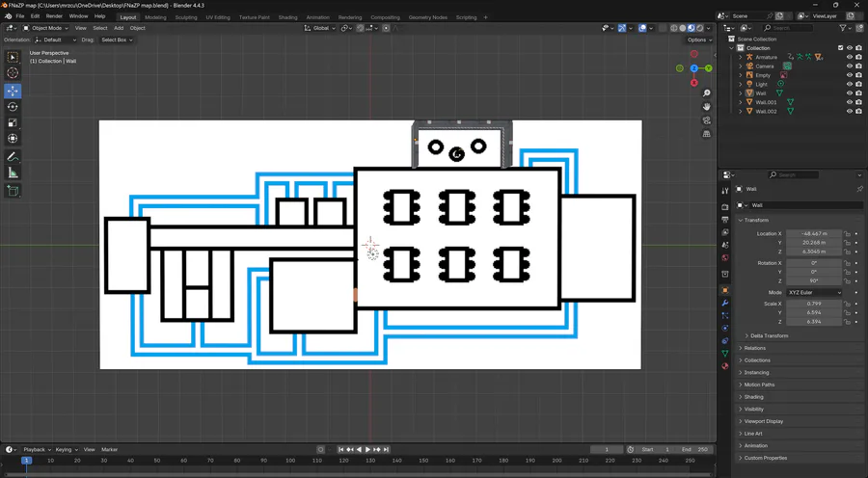Activate the Rotate tool
This screenshot has width=868, height=478.
[x=13, y=107]
